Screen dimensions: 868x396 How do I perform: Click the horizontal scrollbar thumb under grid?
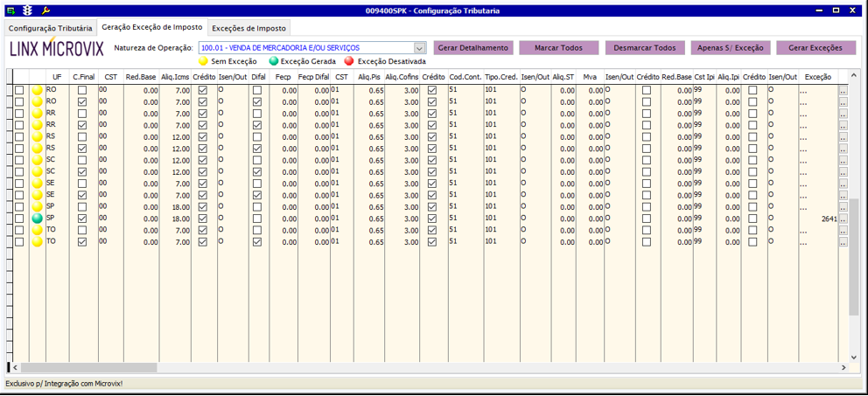click(x=87, y=368)
